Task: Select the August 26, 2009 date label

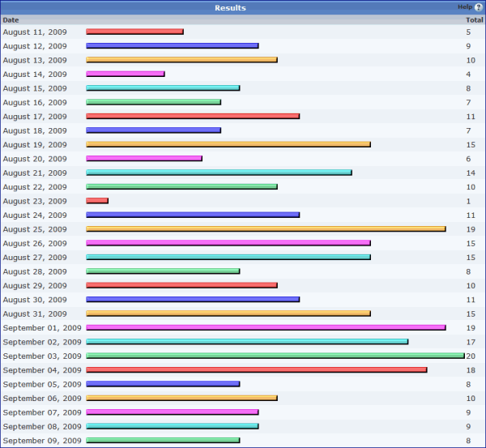Action: (x=35, y=244)
